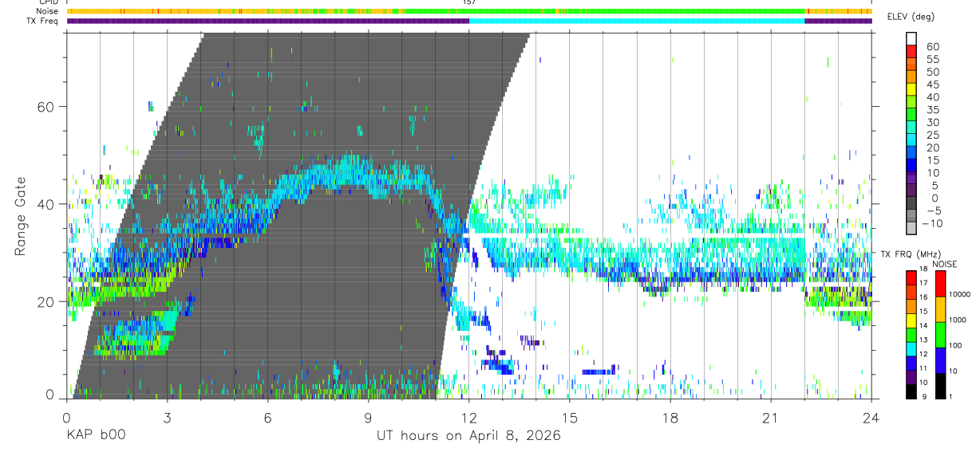Click x-axis tick label '15'

pos(570,417)
